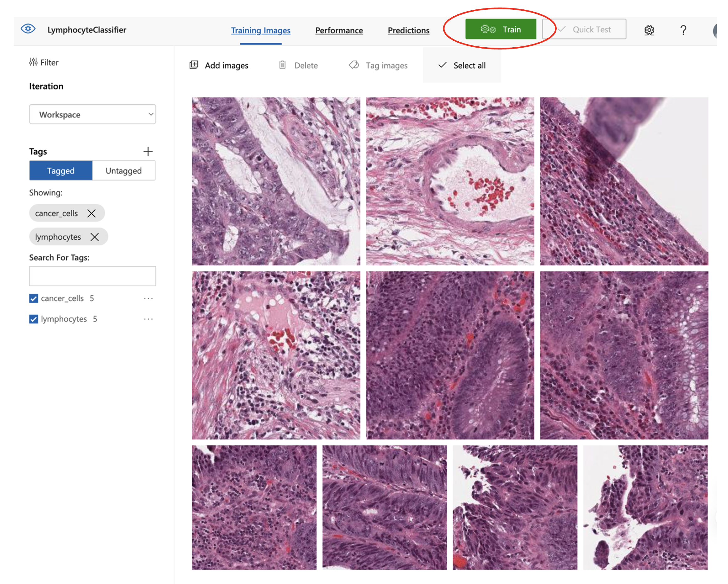Screen dimensions: 728x584
Task: Select second-row thumbnail with red blood cluster
Action: (276, 355)
